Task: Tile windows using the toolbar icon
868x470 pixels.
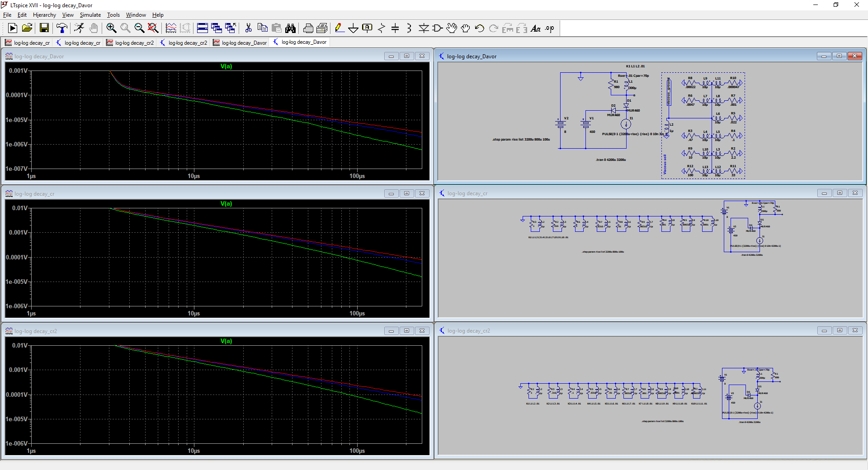Action: click(203, 28)
